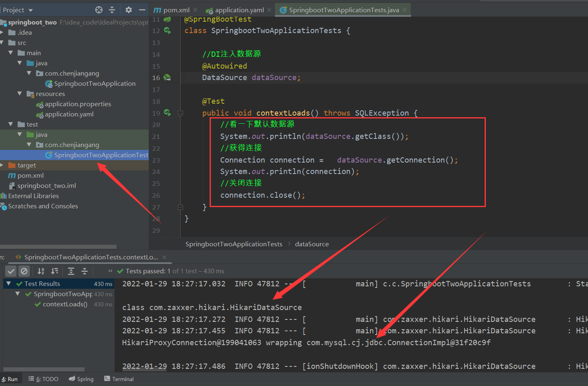Close the contextLoads run tab

(x=164, y=257)
